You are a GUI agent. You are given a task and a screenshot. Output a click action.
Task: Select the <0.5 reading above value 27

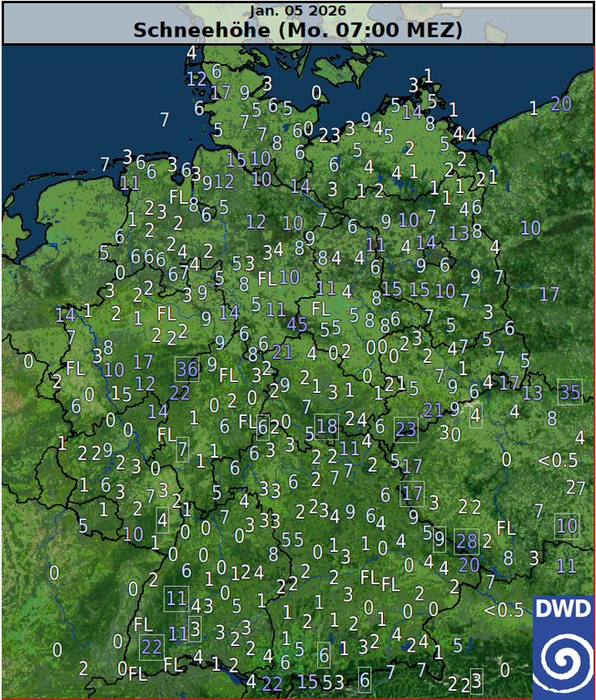click(558, 460)
